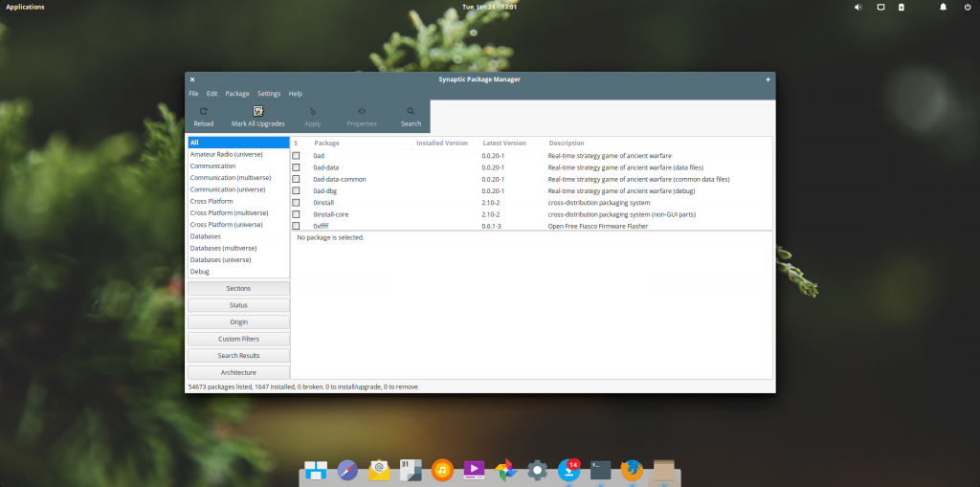980x487 pixels.
Task: Click the Architecture filter button
Action: click(238, 372)
